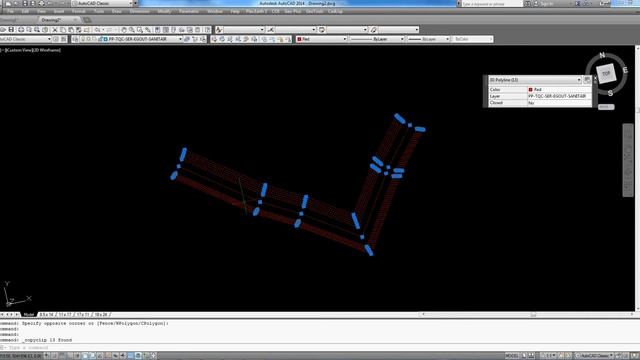The width and height of the screenshot is (640, 360).
Task: Open the Multileader Style manager icon
Action: (x=373, y=30)
